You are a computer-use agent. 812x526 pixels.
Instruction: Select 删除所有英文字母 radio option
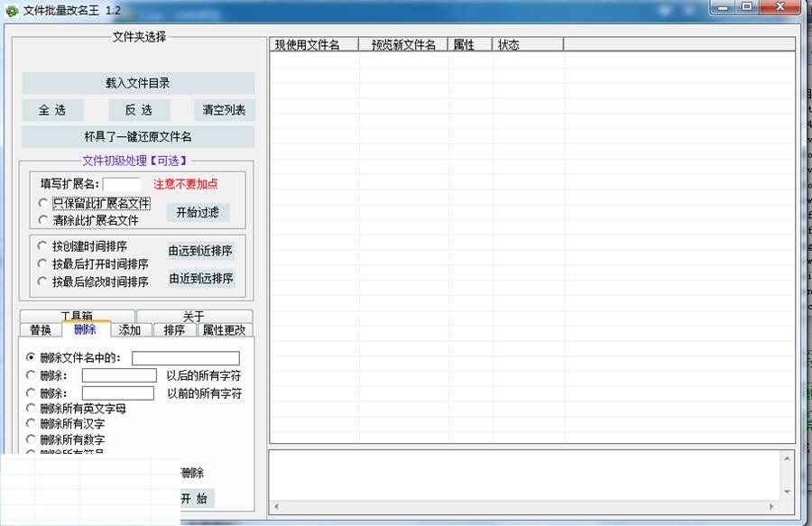pos(32,409)
